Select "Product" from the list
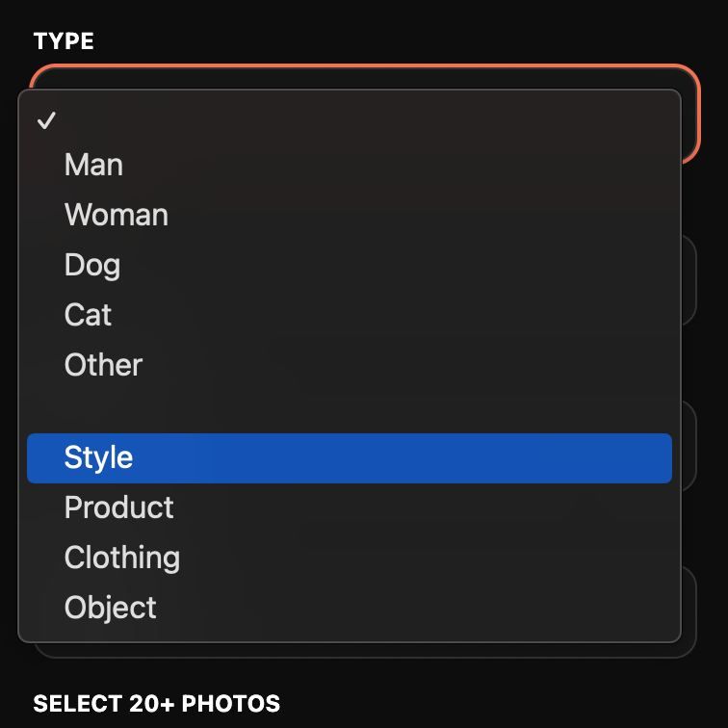This screenshot has height=728, width=728. pyautogui.click(x=118, y=507)
